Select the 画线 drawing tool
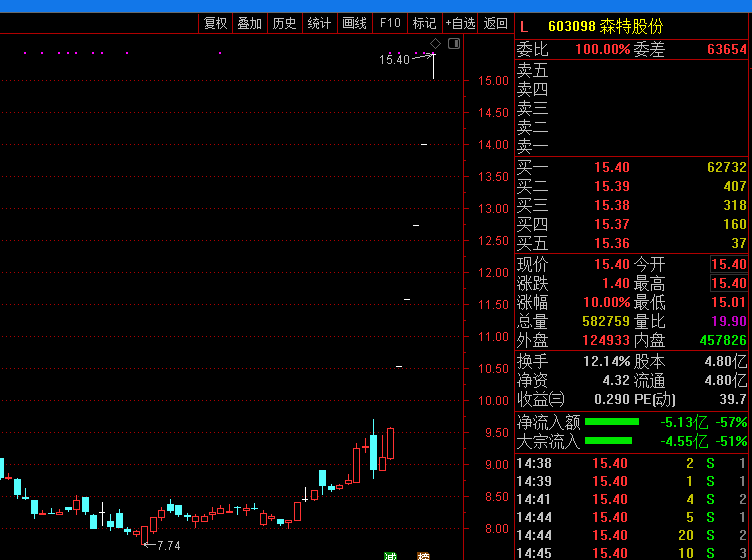 pos(355,23)
